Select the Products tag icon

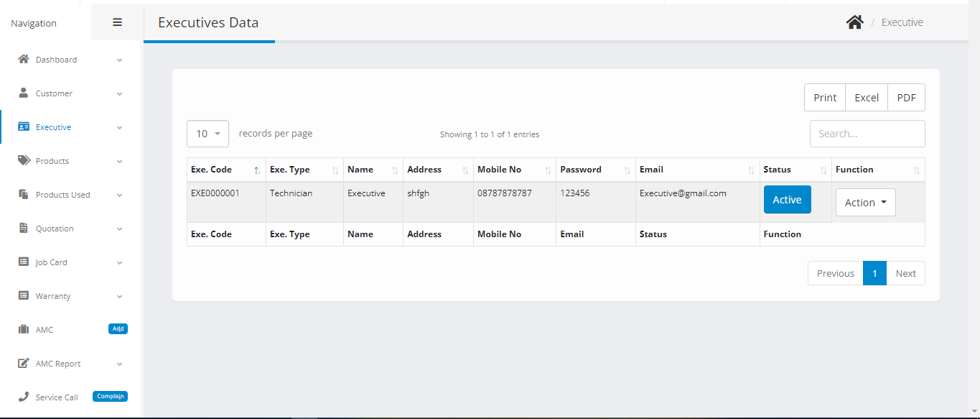click(x=24, y=160)
